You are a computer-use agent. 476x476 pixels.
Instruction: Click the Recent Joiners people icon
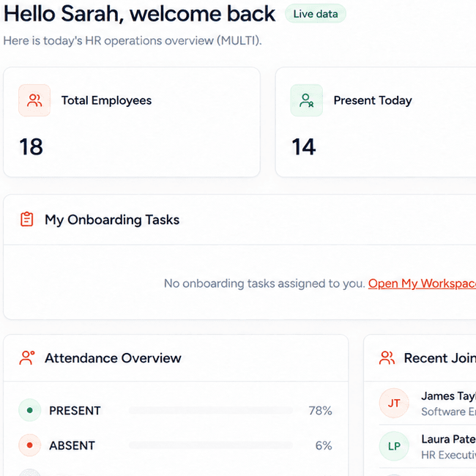pyautogui.click(x=387, y=358)
